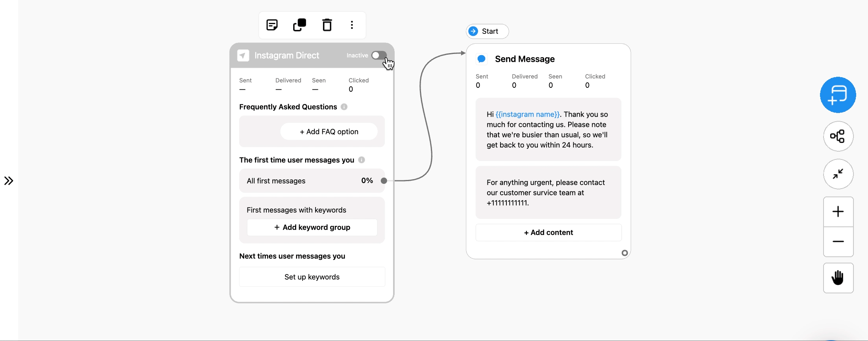Click fit-to-screen collapse arrows icon
Screen dimensions: 868x341
(x=838, y=174)
